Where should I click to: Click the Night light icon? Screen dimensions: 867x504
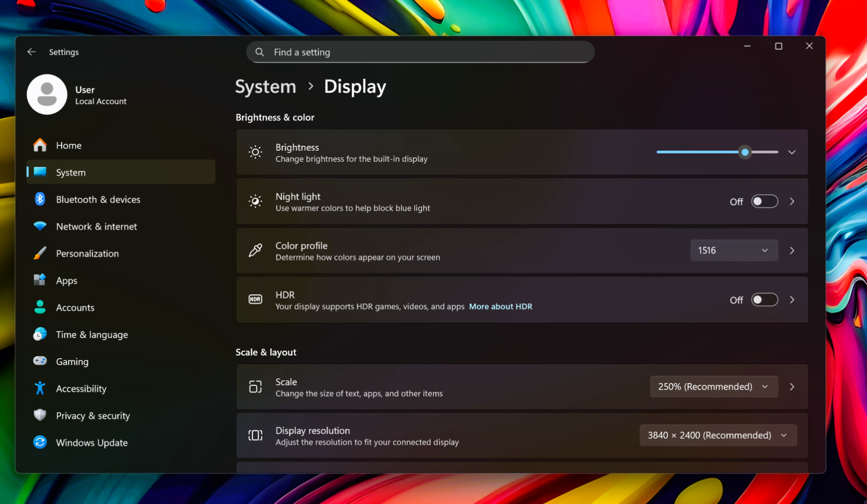(x=255, y=202)
